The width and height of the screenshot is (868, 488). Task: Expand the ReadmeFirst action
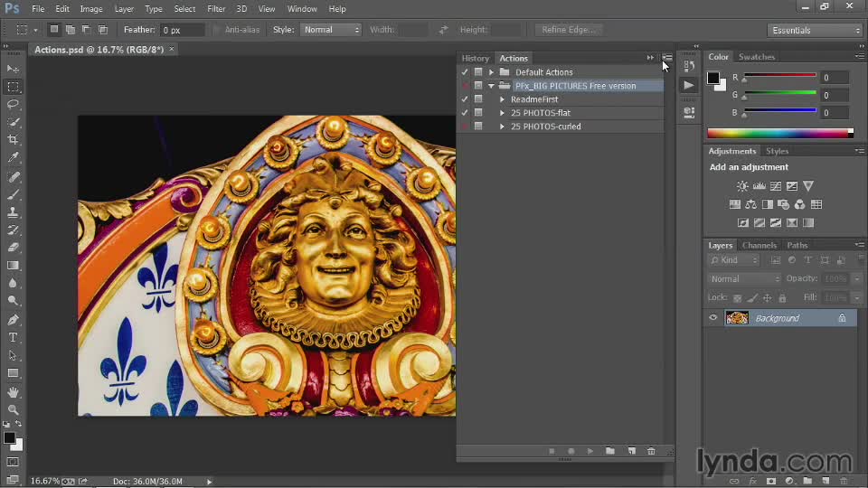click(x=502, y=99)
